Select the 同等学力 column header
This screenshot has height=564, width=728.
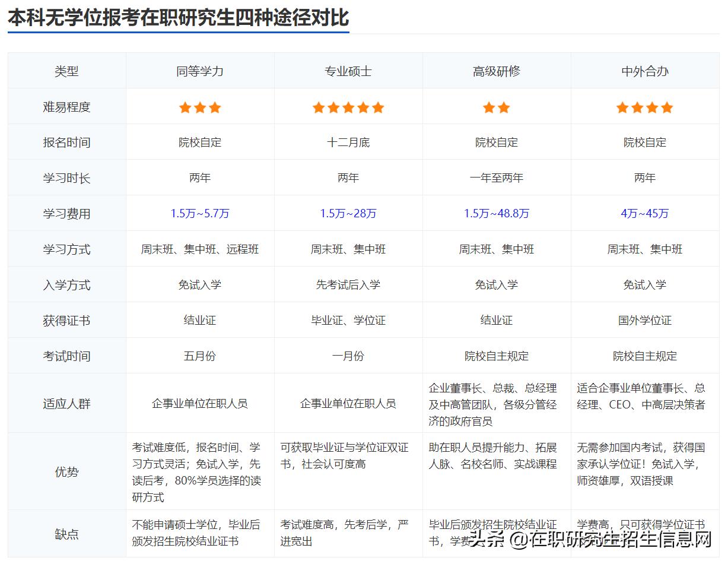(x=199, y=71)
